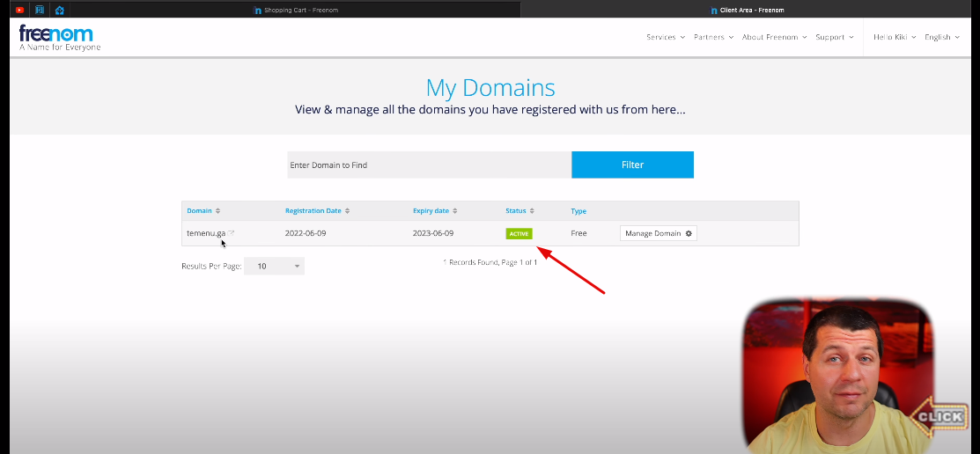Viewport: 980px width, 454px height.
Task: Expand the Hello Kiki account dropdown
Action: pos(895,38)
